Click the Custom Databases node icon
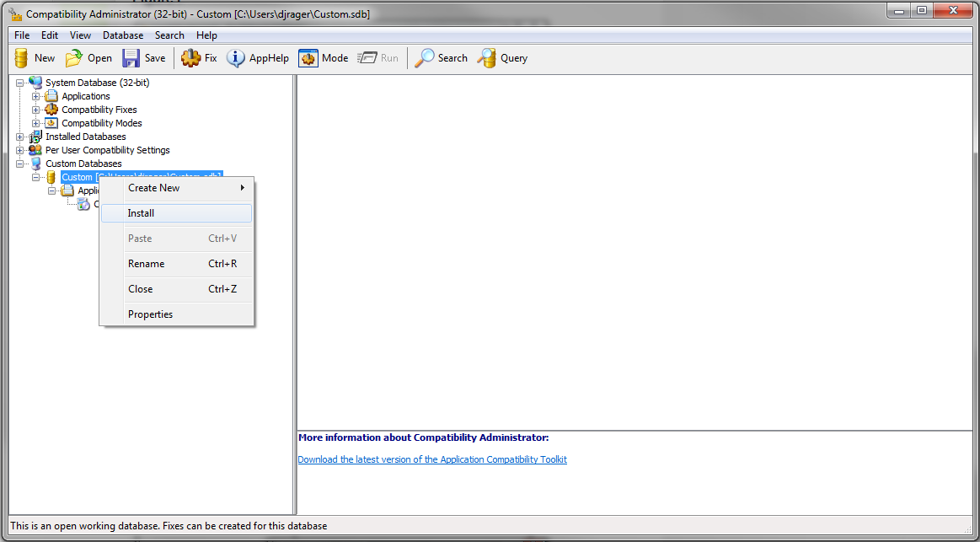This screenshot has height=542, width=980. 35,164
